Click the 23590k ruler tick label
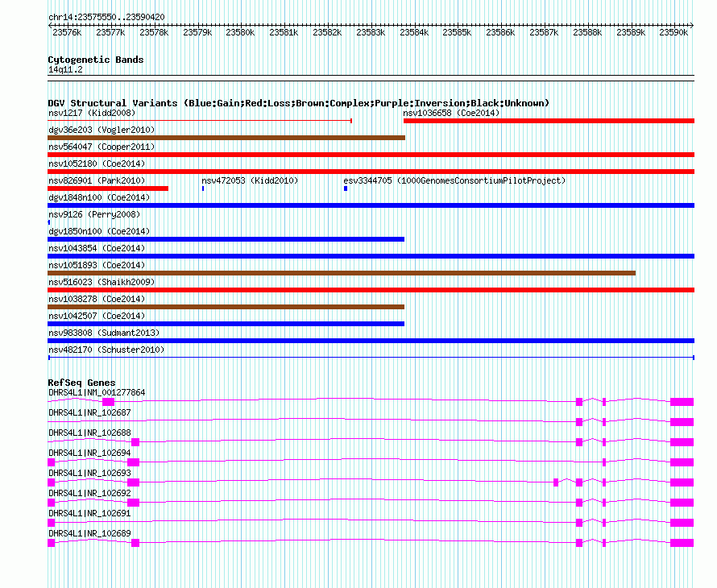Image resolution: width=717 pixels, height=588 pixels. point(673,32)
